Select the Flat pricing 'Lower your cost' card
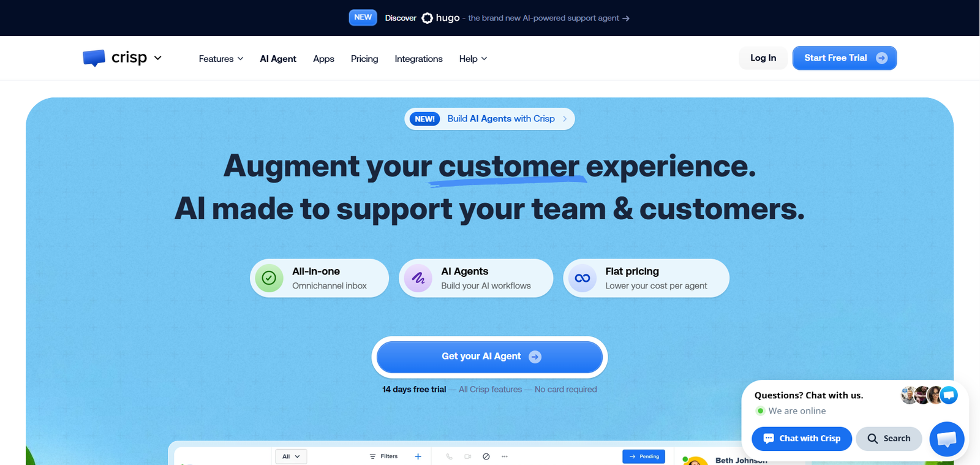Screen dimensions: 980x465 [x=646, y=278]
